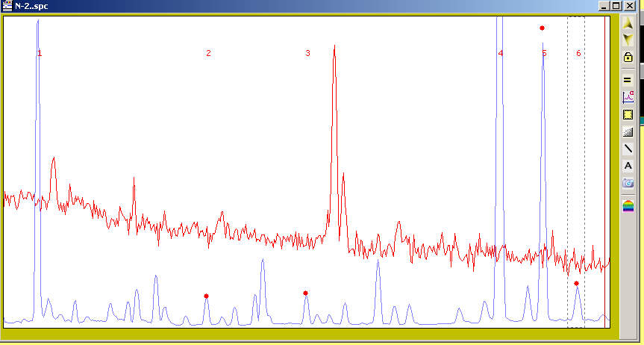This screenshot has width=644, height=345.
Task: Click peak label 1 in spectrum
Action: point(40,53)
